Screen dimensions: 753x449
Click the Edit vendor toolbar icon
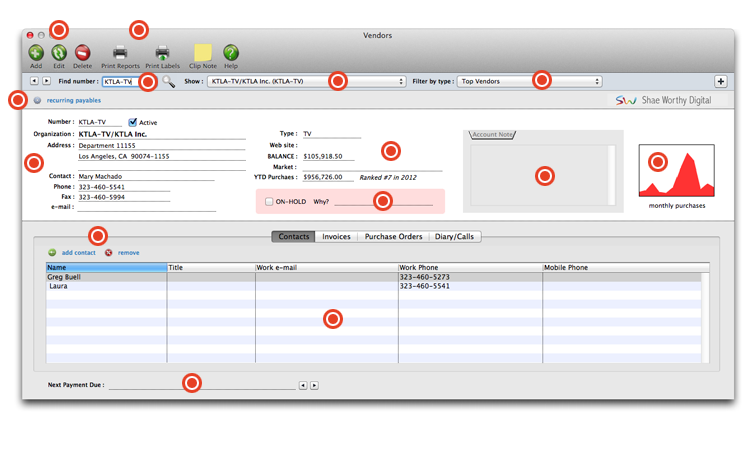pos(59,52)
